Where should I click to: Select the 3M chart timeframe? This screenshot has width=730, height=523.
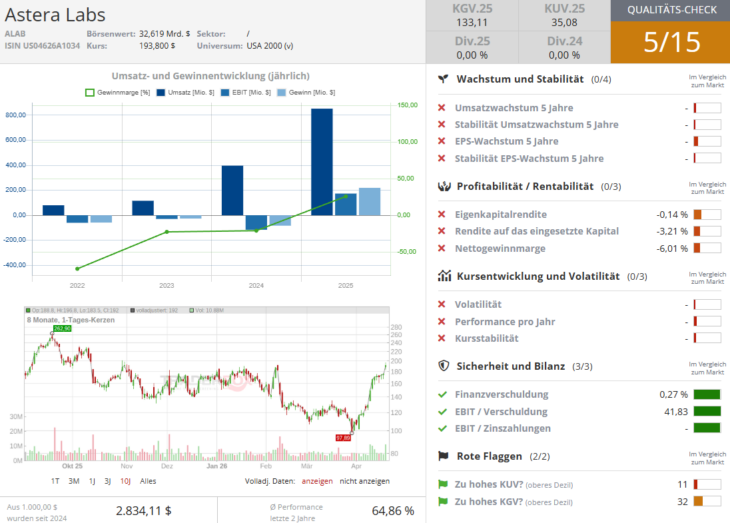click(x=73, y=481)
